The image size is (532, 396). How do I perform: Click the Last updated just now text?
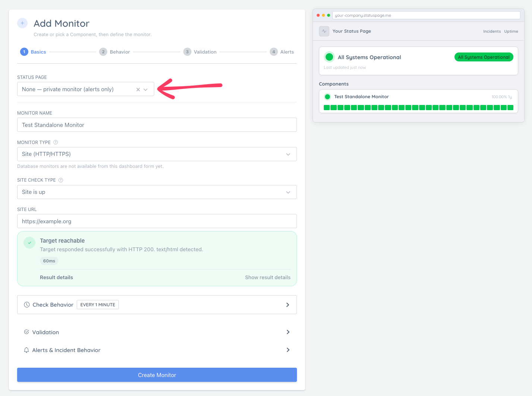[x=345, y=67]
